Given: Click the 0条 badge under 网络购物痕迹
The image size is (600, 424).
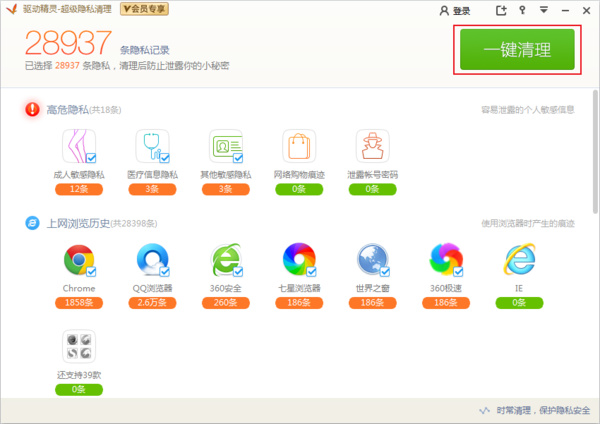Looking at the screenshot, I should tap(299, 189).
